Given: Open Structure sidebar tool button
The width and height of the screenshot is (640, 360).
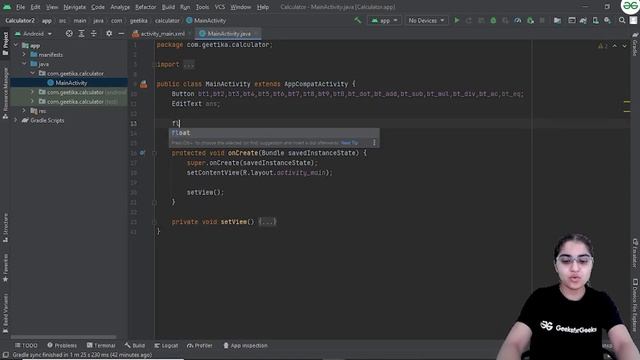Looking at the screenshot, I should [x=5, y=228].
